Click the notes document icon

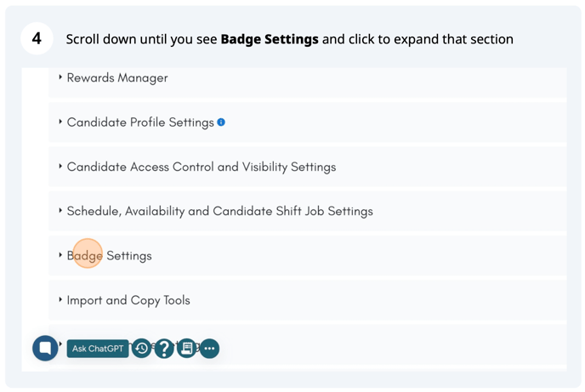click(187, 348)
